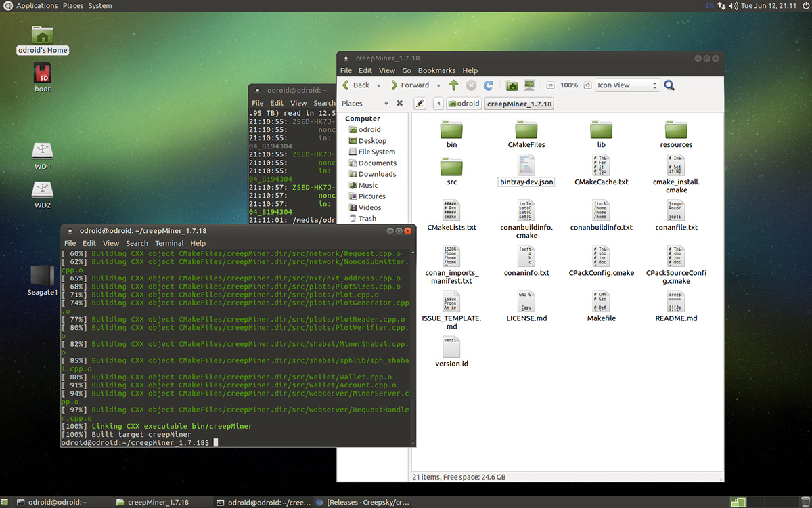Select the CMakeLists.txt file
Image resolution: width=812 pixels, height=508 pixels.
tap(451, 216)
